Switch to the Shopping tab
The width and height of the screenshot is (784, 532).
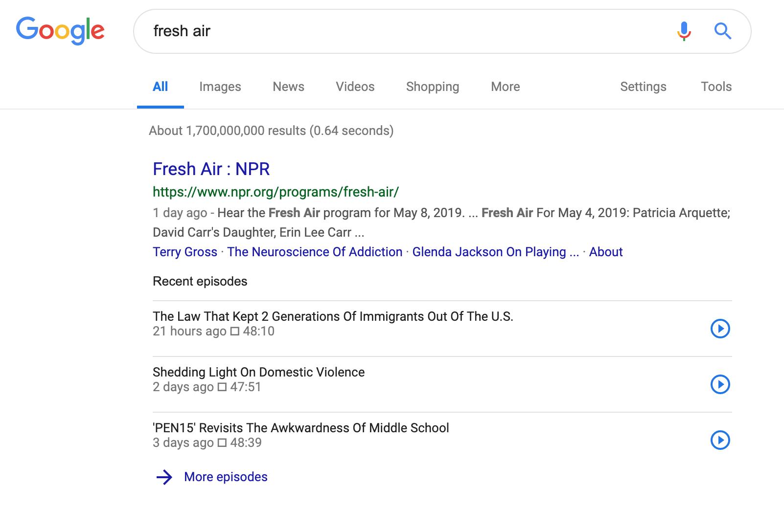(433, 87)
